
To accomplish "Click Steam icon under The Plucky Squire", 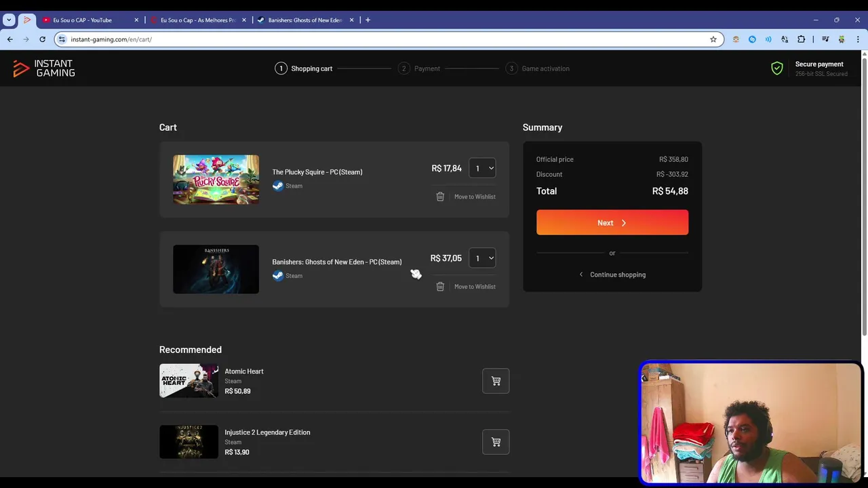I will [x=277, y=186].
